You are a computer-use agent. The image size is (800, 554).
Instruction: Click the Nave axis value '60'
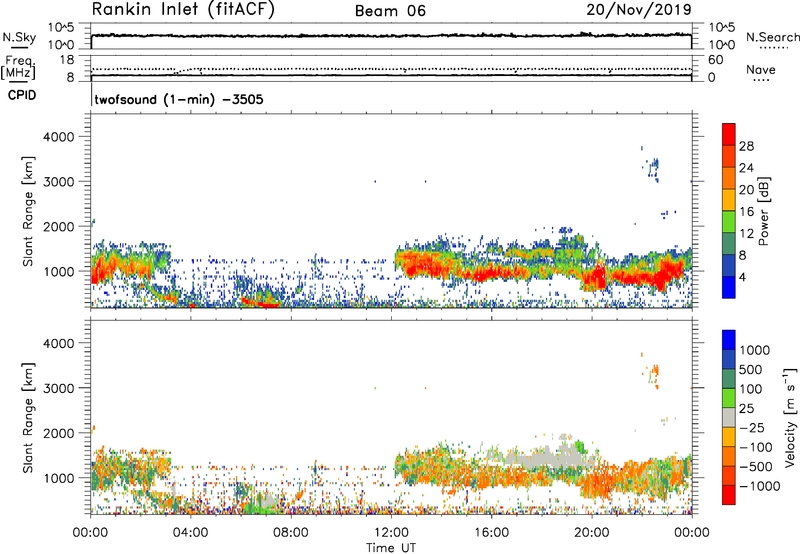715,60
